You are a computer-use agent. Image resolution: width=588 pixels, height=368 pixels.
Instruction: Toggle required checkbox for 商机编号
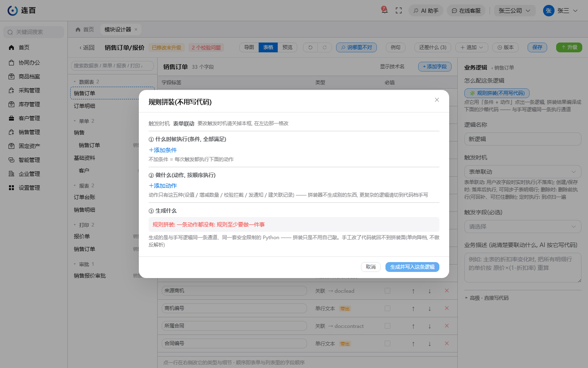tap(388, 308)
